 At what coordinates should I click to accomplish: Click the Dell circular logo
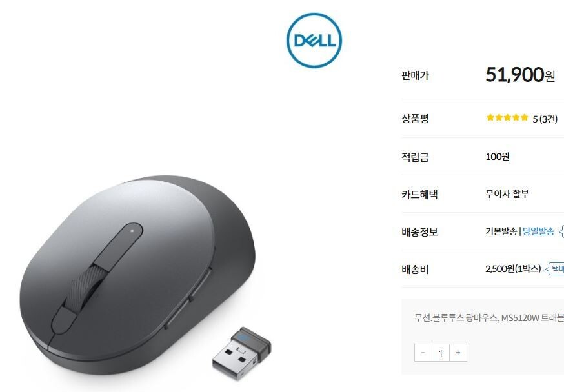[x=314, y=40]
